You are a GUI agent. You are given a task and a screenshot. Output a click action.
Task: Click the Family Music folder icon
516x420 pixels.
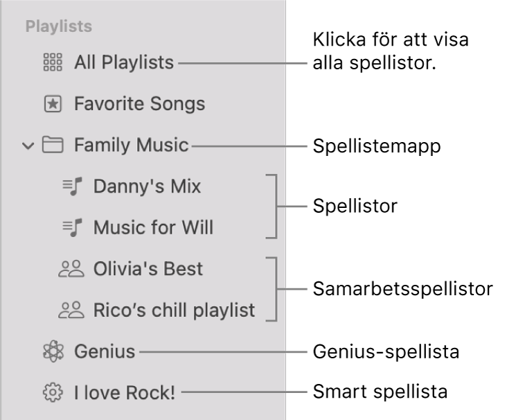[x=53, y=146]
